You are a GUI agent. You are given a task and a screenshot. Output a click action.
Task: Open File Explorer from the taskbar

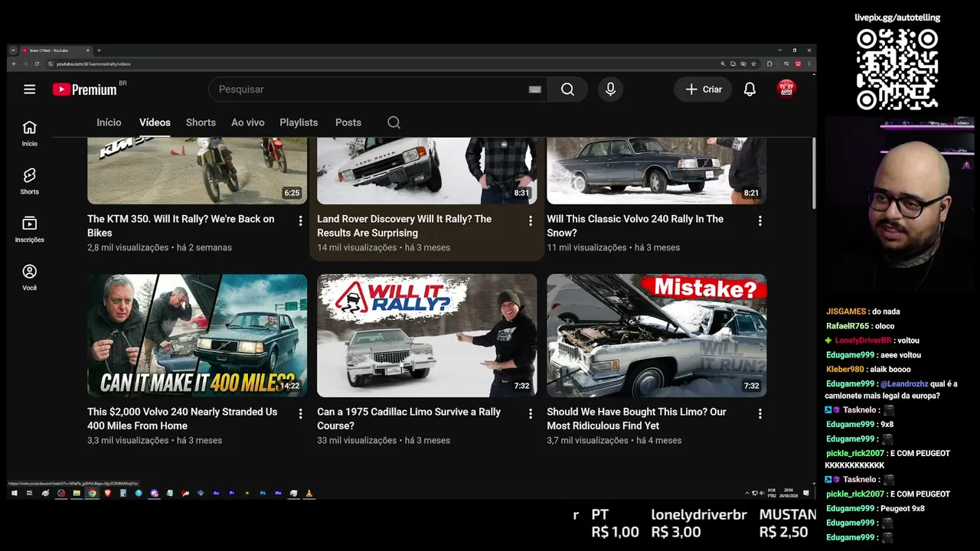point(77,494)
